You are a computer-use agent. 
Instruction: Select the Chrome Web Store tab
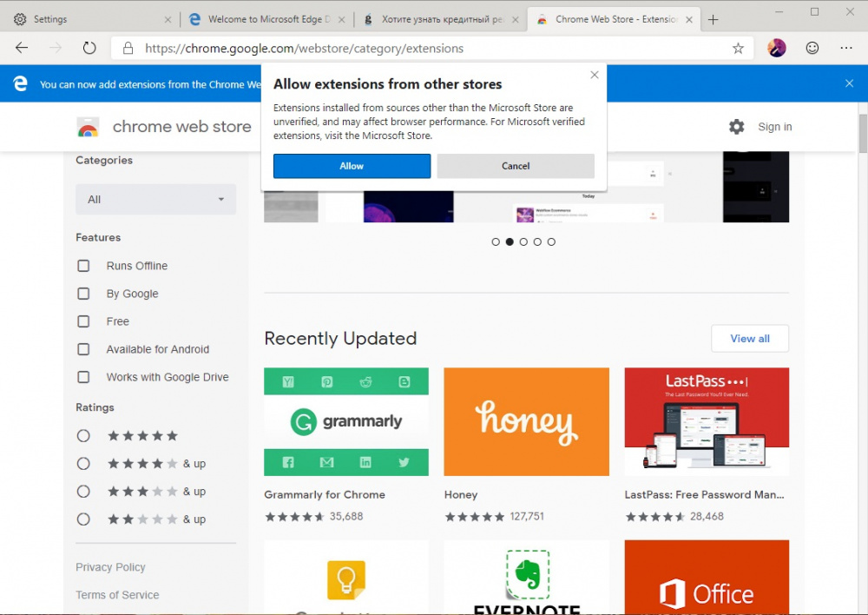coord(615,19)
